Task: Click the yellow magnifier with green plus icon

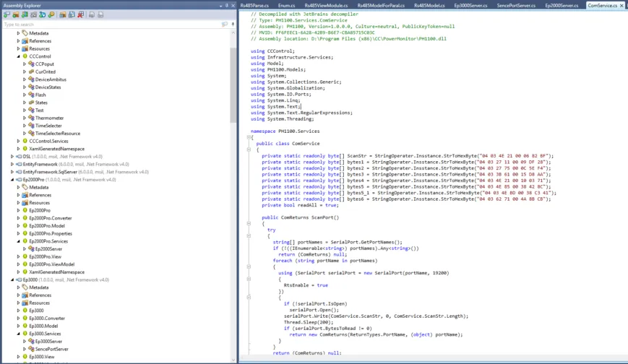Action: [51, 15]
